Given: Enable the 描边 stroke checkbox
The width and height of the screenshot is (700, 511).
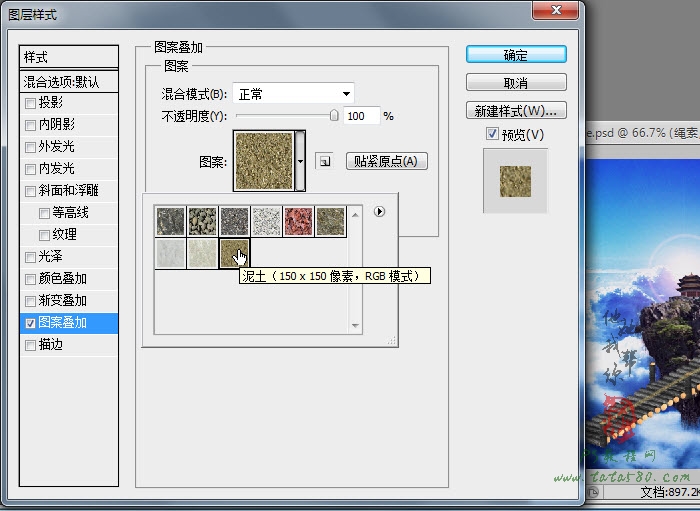Looking at the screenshot, I should click(31, 345).
